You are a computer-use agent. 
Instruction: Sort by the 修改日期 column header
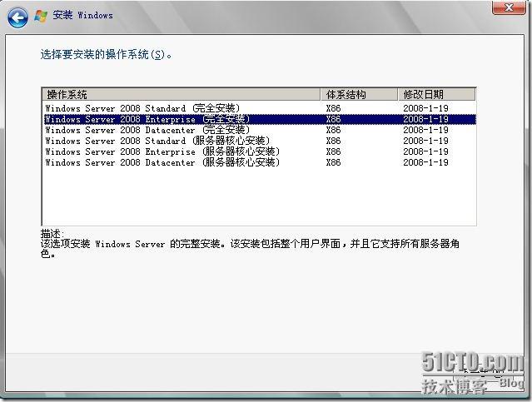(436, 94)
